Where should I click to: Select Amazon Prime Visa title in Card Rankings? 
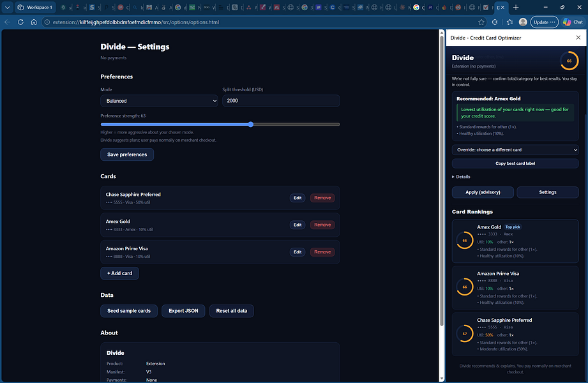[x=498, y=273]
